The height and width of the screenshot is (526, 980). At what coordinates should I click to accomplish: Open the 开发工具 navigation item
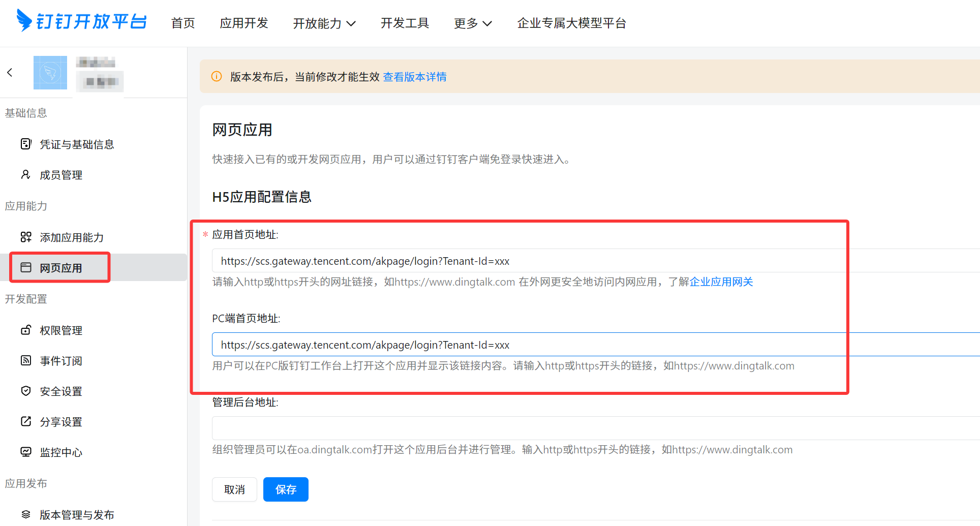click(x=405, y=23)
